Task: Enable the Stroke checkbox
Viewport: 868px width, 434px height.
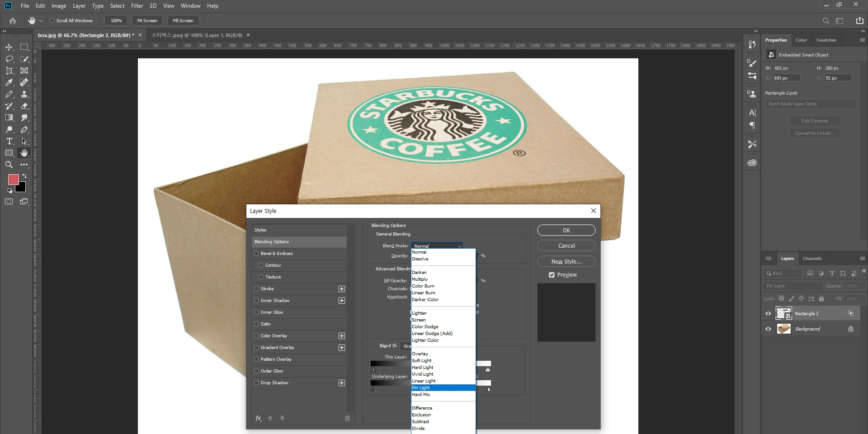Action: coord(257,289)
